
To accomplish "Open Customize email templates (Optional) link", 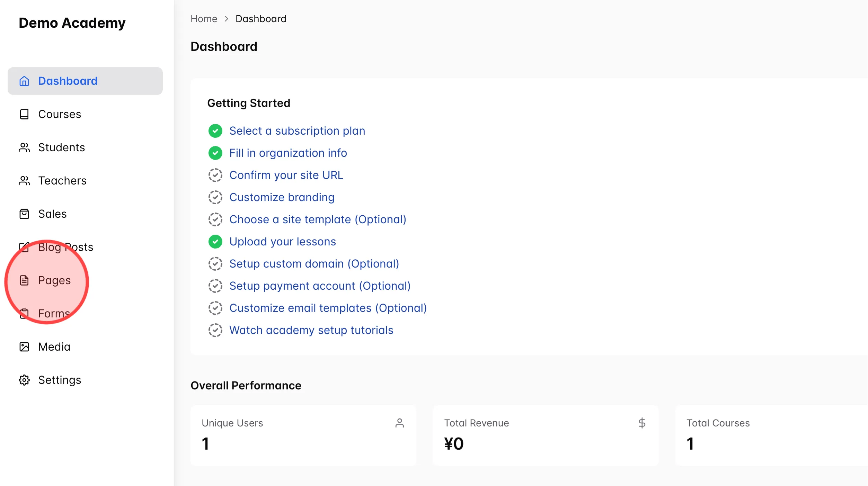I will click(x=328, y=308).
